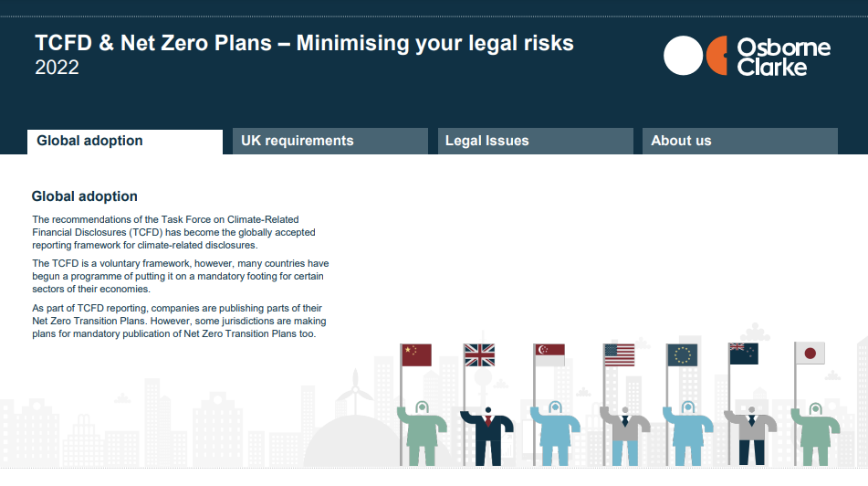Select the Singapore flag icon
Image resolution: width=868 pixels, height=486 pixels.
(550, 355)
